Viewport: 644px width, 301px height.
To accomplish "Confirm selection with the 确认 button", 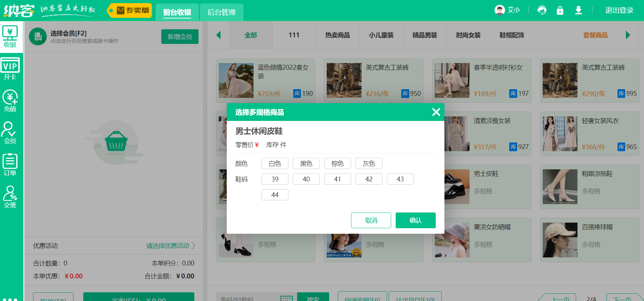I will (416, 220).
